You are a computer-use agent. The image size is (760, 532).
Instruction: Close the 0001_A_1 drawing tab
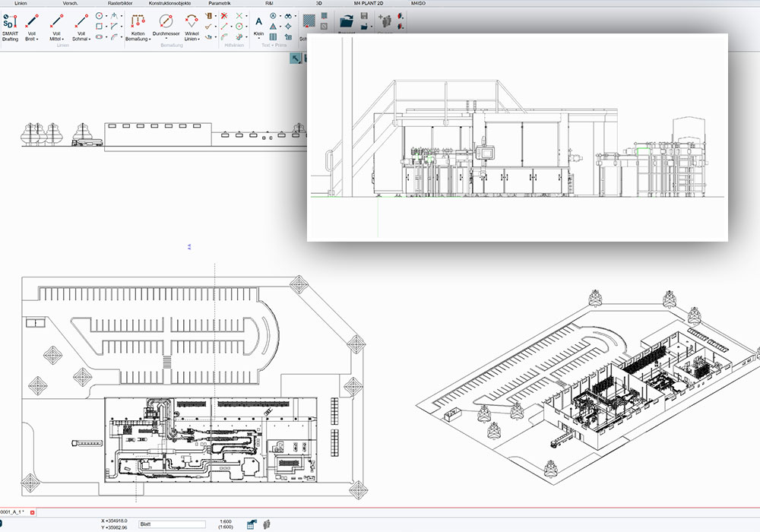point(33,512)
